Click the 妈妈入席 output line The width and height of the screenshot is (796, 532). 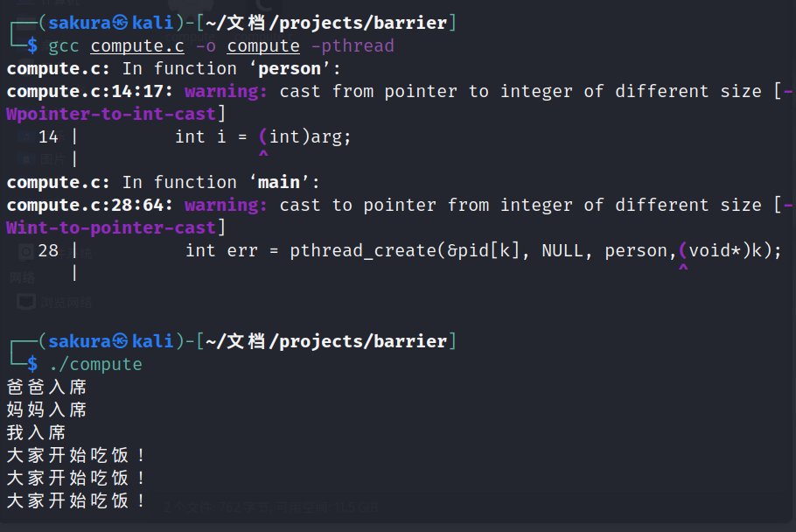point(47,409)
